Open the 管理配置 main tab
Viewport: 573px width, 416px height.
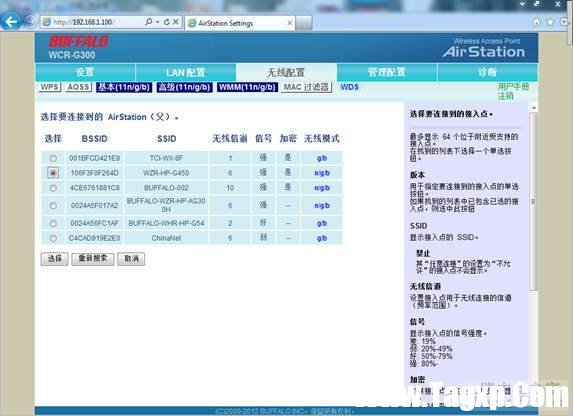pos(387,72)
